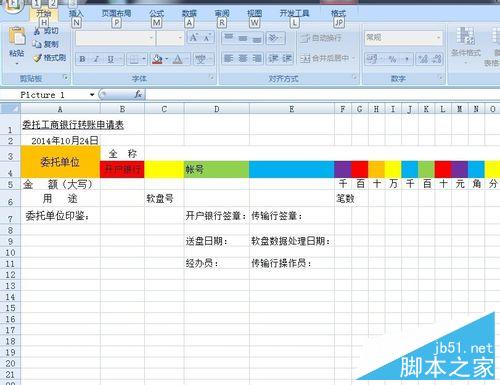
Task: Click the Format Painter brush icon
Action: pyautogui.click(x=37, y=58)
